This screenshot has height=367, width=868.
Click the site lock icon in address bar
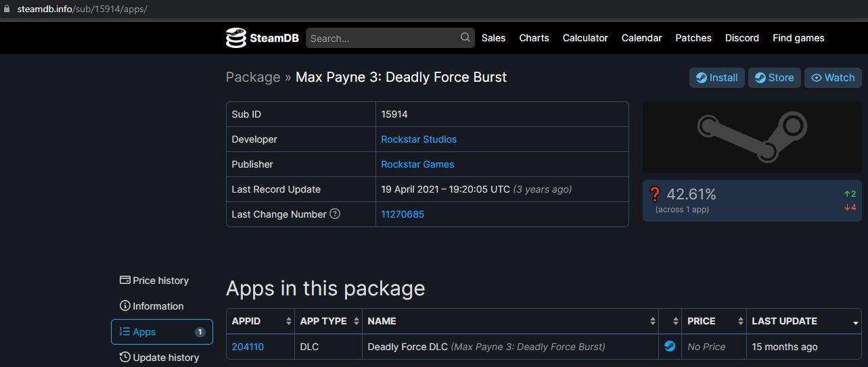click(x=7, y=9)
